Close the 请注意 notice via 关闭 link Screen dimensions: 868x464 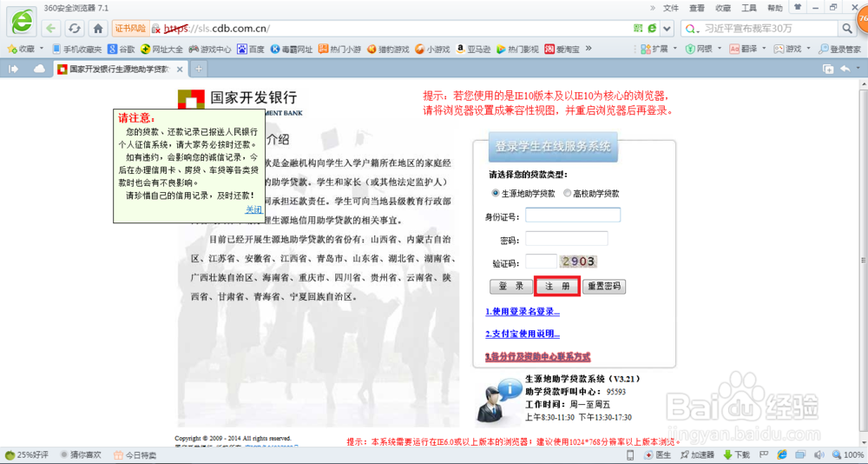point(254,209)
